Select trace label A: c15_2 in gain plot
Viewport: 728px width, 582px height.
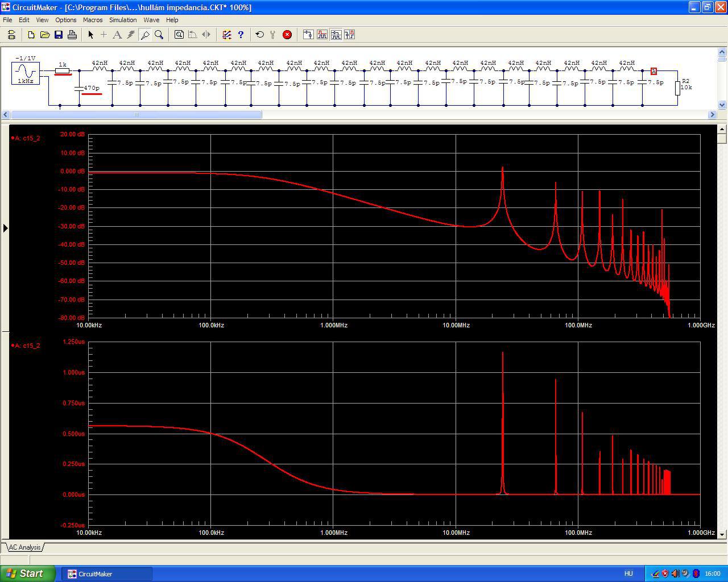tap(26, 138)
